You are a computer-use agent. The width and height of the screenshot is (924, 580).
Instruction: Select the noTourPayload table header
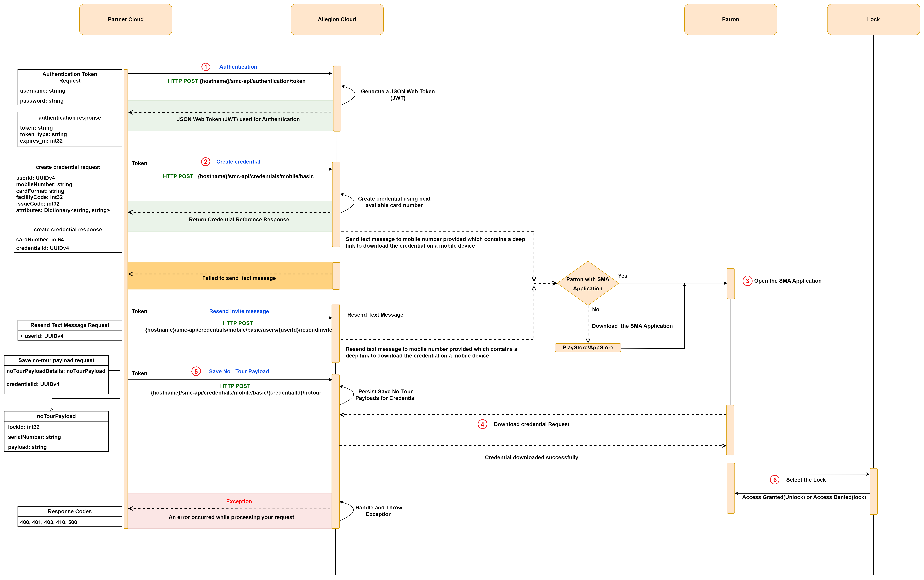56,416
